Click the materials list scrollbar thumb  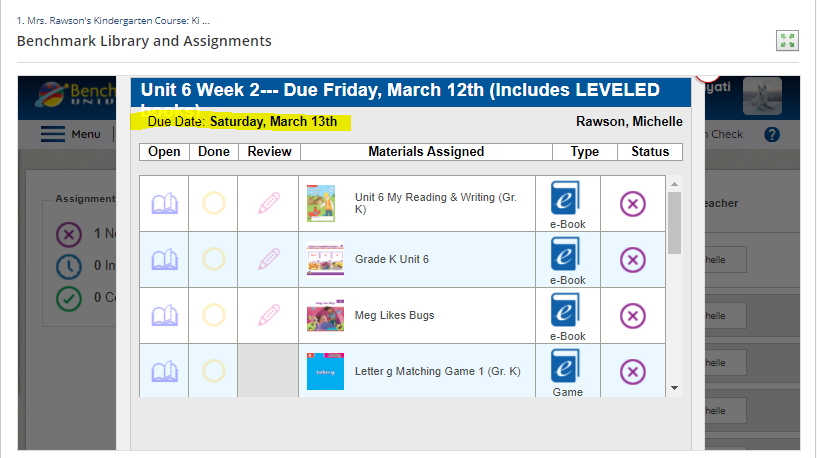tap(674, 223)
